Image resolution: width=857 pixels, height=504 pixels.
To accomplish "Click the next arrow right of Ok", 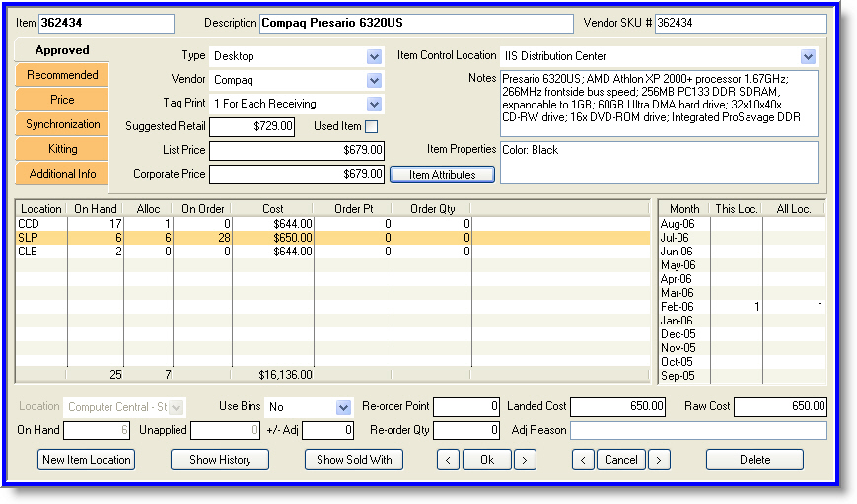I will click(x=525, y=460).
